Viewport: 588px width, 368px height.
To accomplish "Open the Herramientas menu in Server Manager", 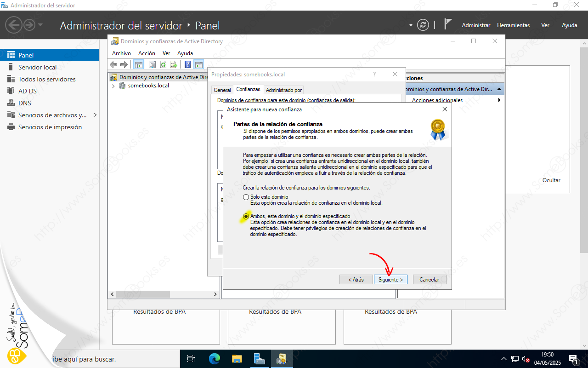I will point(513,25).
